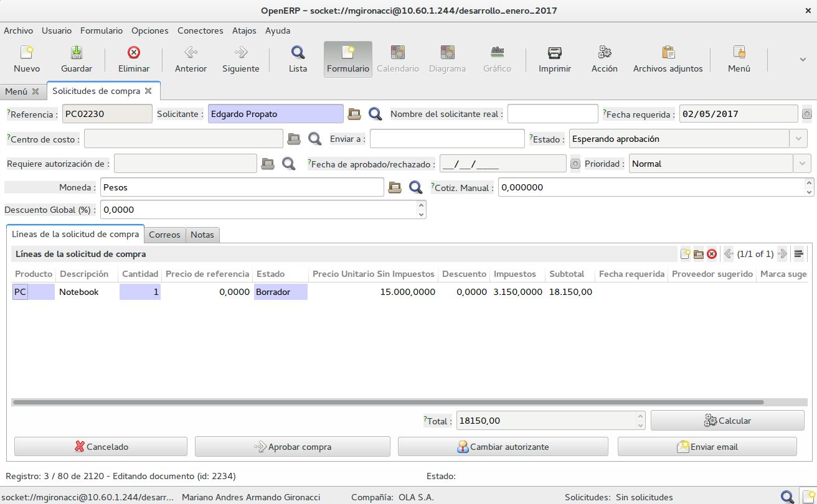The image size is (817, 504).
Task: Click the Enviar a input field
Action: pyautogui.click(x=447, y=139)
